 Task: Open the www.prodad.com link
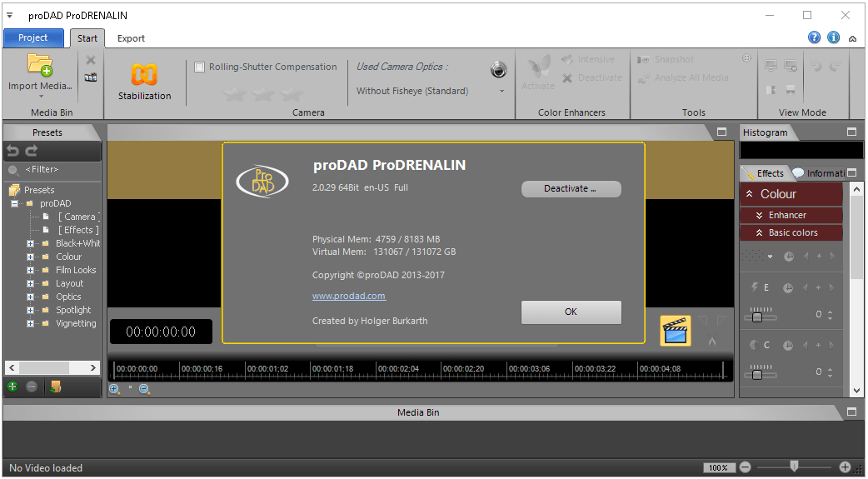click(349, 296)
